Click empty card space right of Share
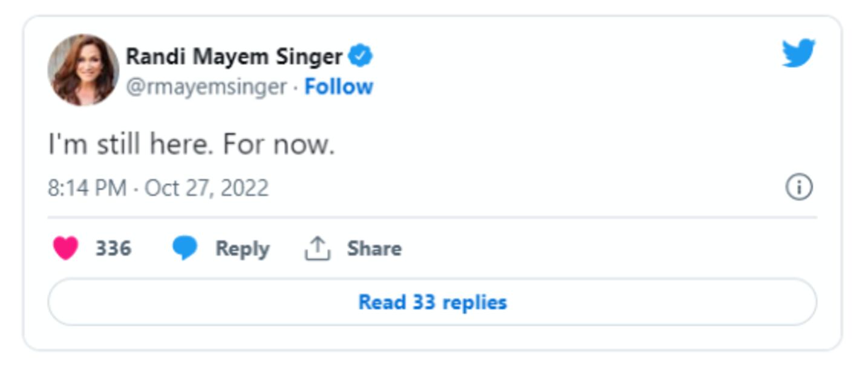The height and width of the screenshot is (375, 868). (x=605, y=248)
